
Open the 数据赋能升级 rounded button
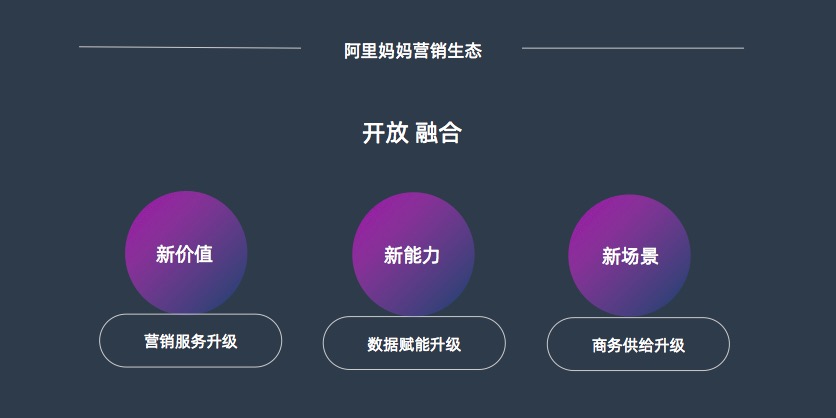pos(414,343)
